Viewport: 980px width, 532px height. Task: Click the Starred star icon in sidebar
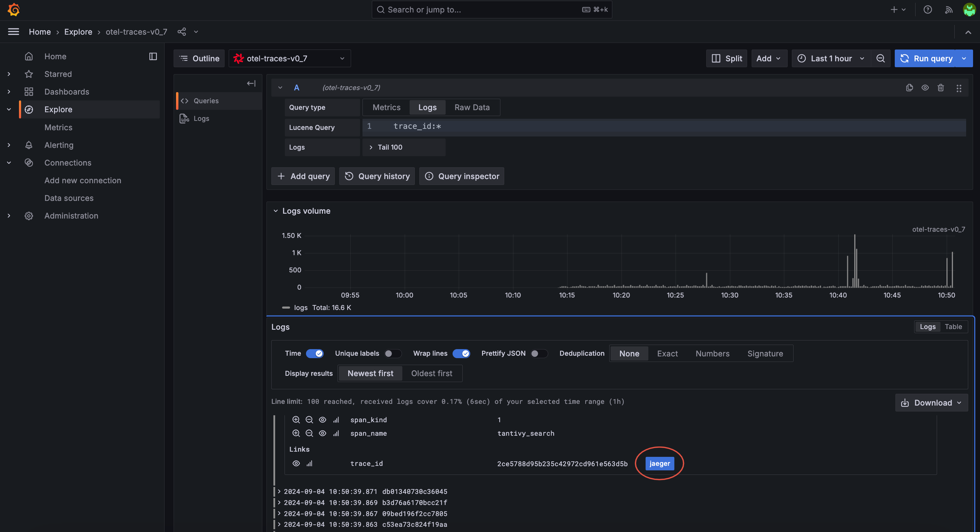point(29,74)
